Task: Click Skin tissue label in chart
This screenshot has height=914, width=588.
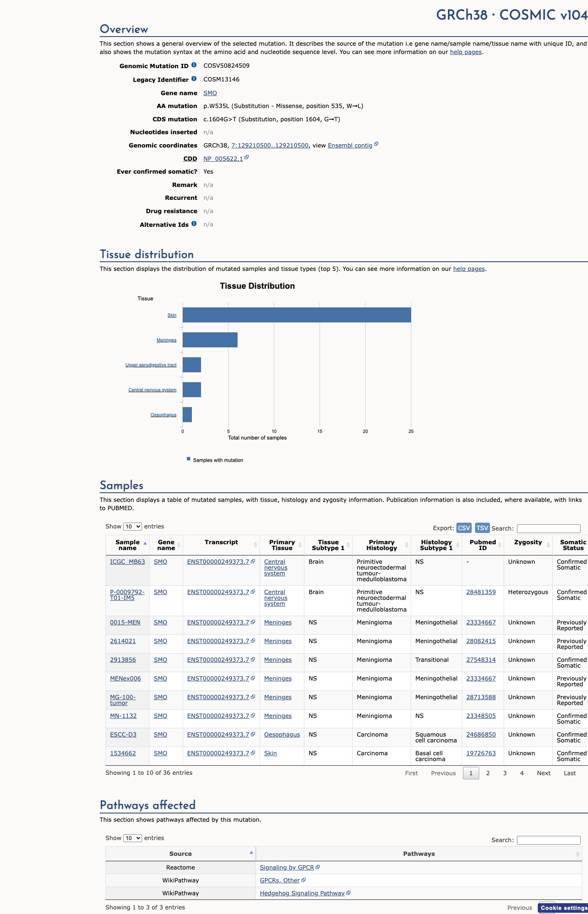Action: (x=172, y=315)
